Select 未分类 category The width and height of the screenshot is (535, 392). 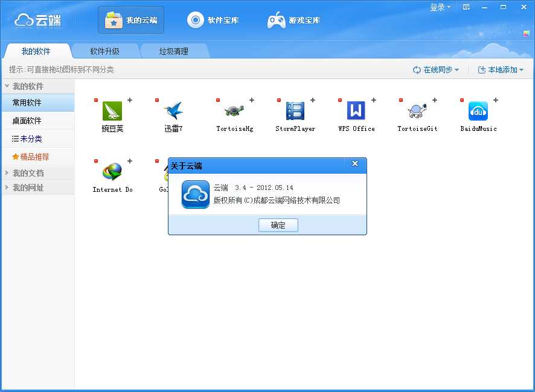pyautogui.click(x=37, y=139)
